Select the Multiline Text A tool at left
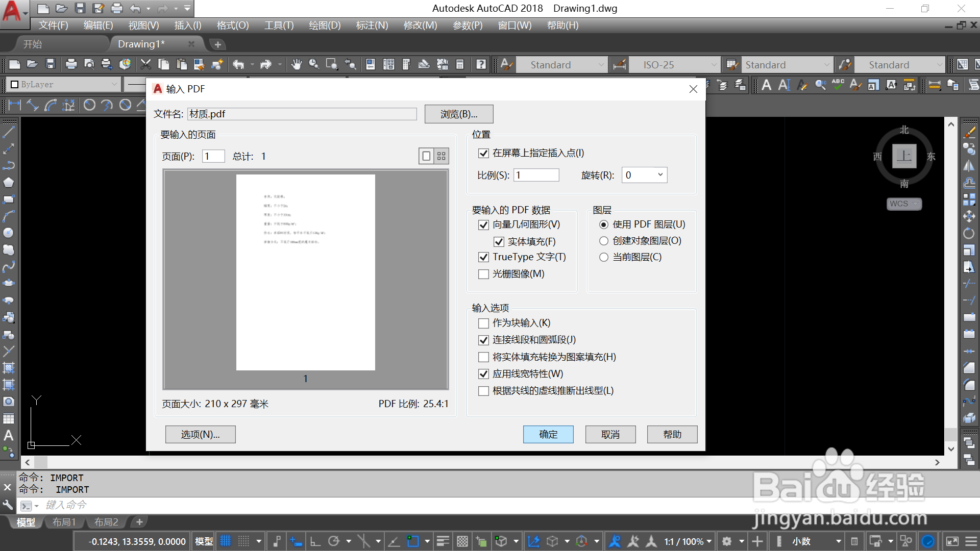This screenshot has height=551, width=980. (9, 435)
